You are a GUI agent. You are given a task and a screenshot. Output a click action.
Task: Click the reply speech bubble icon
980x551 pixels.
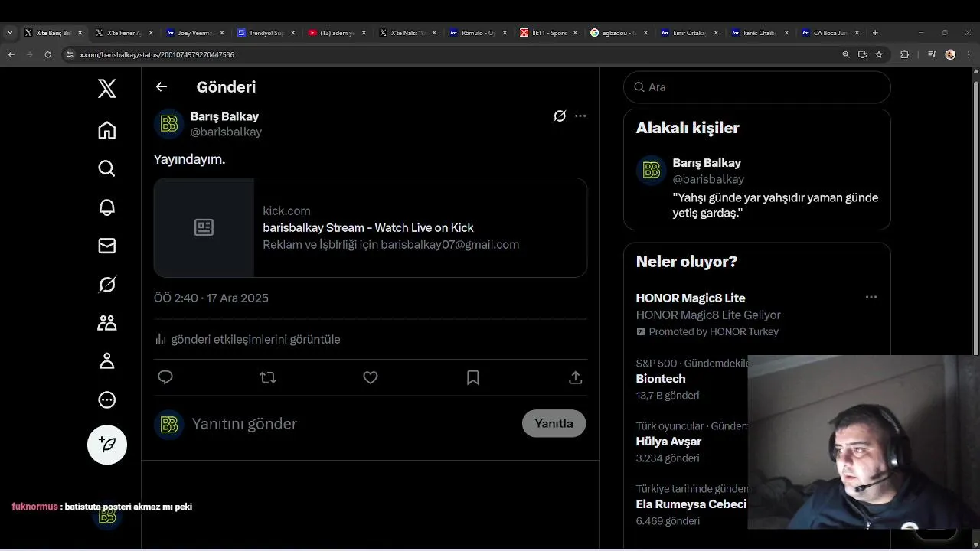[x=165, y=377]
